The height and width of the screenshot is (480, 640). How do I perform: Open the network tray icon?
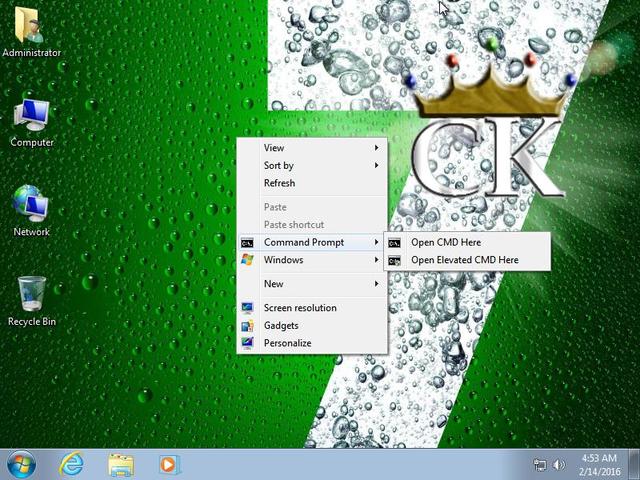tap(540, 465)
